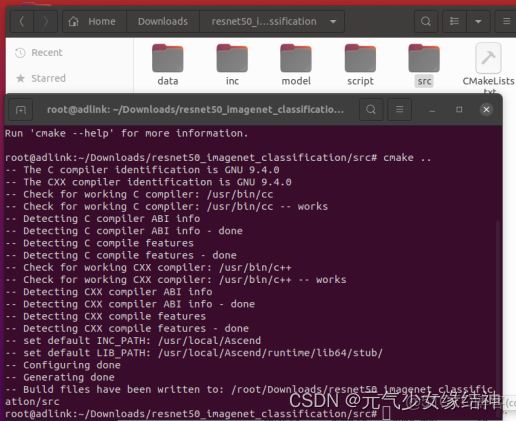Click the 'Run cmake --help' line
The height and width of the screenshot is (421, 516).
[127, 133]
